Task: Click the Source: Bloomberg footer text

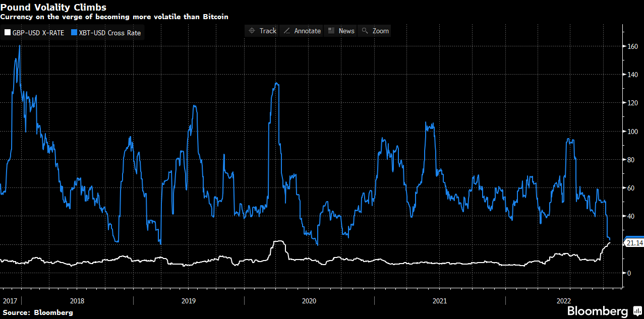Action: pyautogui.click(x=37, y=312)
